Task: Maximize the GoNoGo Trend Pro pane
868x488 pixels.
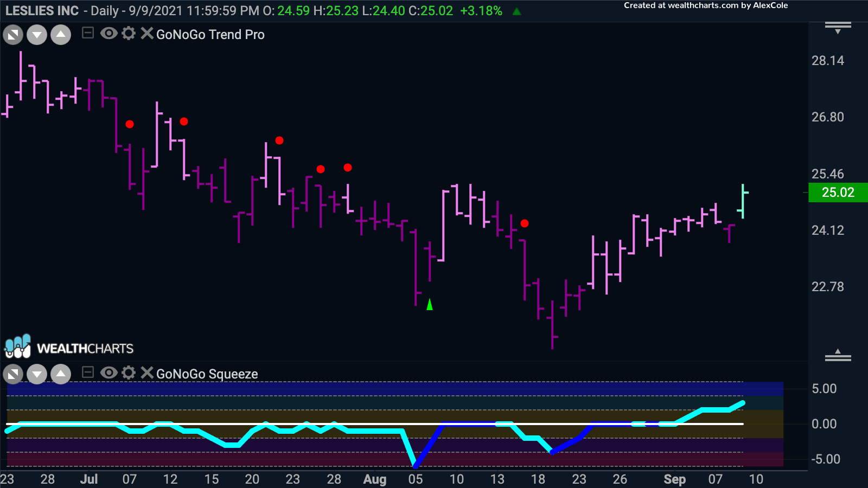Action: click(x=13, y=35)
